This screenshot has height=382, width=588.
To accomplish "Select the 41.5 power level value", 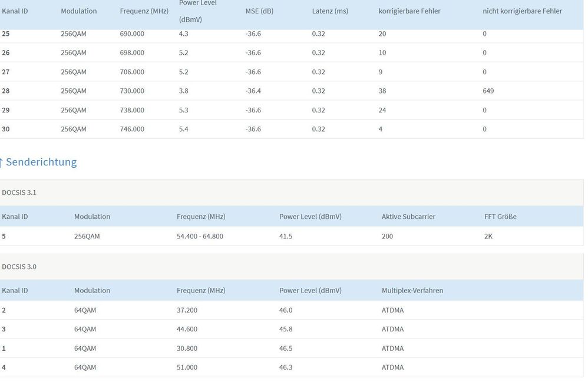I will pyautogui.click(x=285, y=237).
